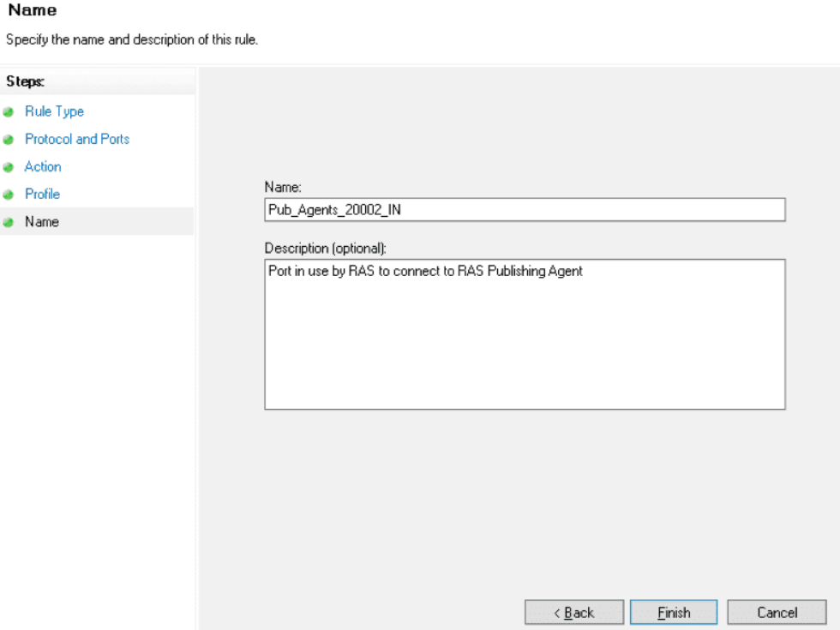Click inside the Description text area
The height and width of the screenshot is (630, 840).
(x=525, y=334)
